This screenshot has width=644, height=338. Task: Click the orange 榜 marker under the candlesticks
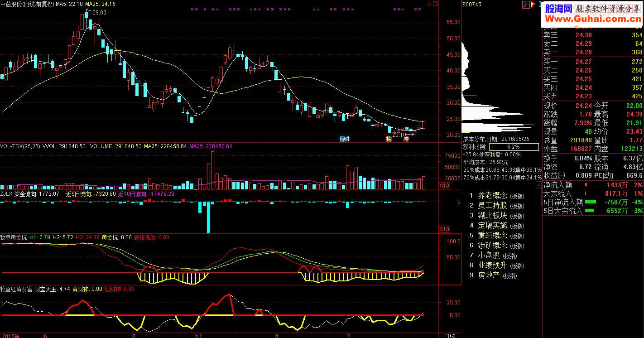[x=389, y=139]
